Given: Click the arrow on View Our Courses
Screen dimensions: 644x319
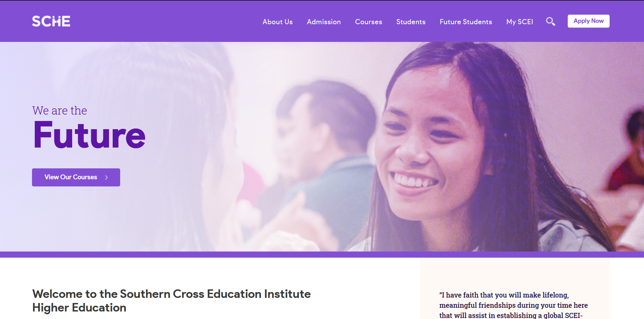Looking at the screenshot, I should 107,178.
